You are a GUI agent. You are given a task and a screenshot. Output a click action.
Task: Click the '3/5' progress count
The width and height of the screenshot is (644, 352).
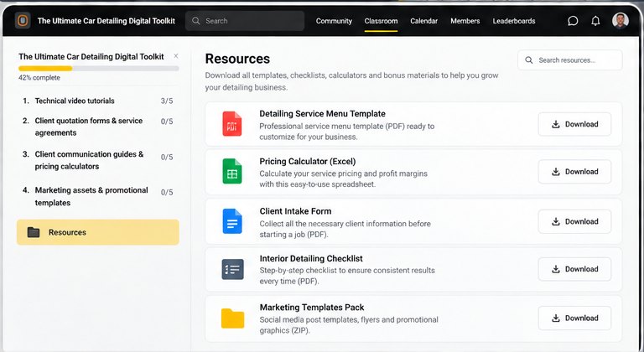click(167, 101)
